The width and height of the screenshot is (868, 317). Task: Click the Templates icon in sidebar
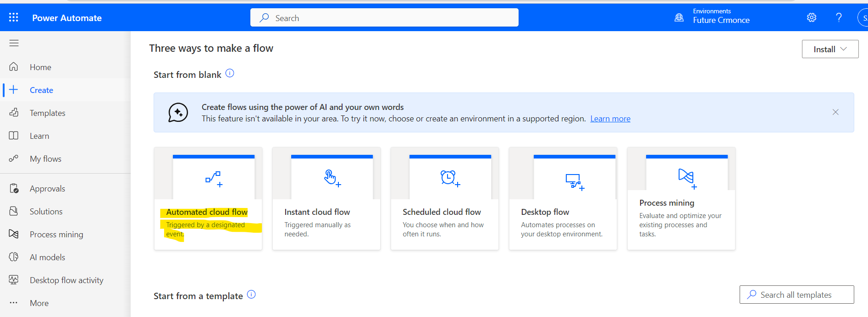pos(14,113)
